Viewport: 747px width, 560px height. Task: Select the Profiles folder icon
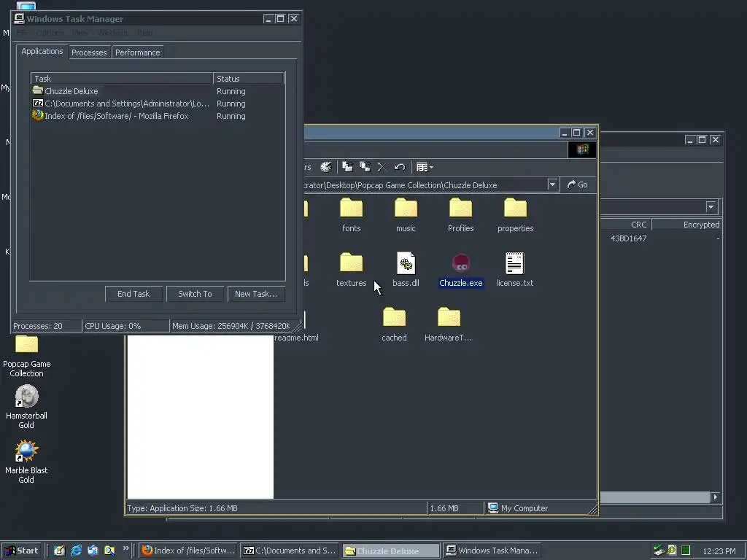[461, 208]
